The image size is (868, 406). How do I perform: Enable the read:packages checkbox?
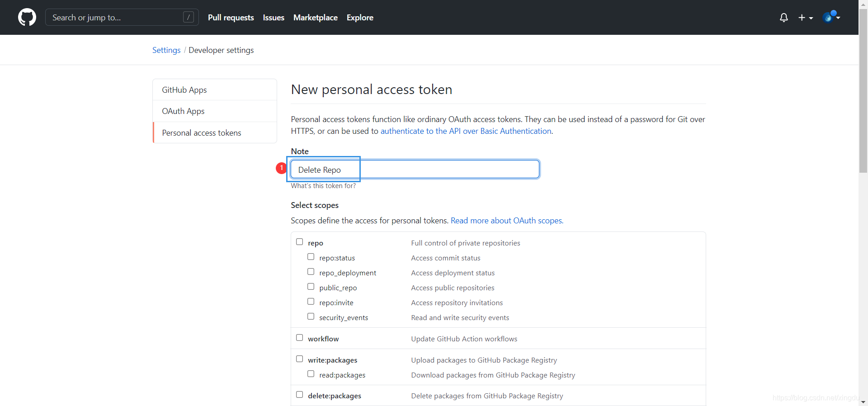[311, 374]
